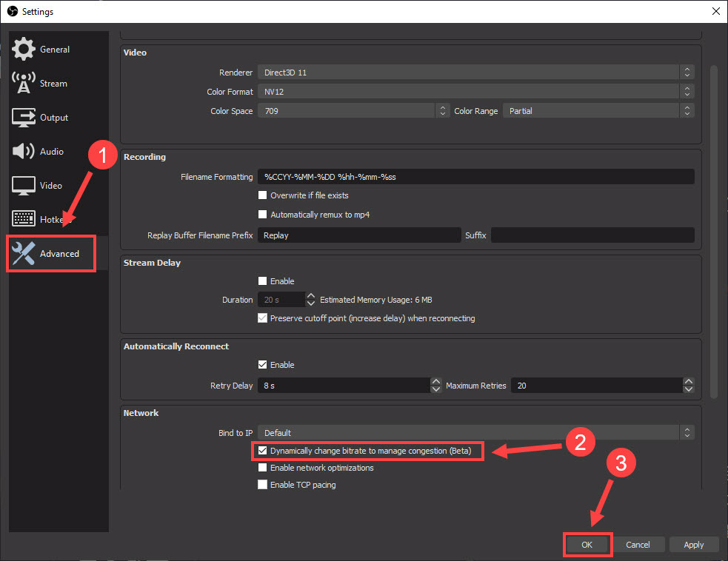The image size is (728, 561).
Task: Click the Apply button
Action: click(x=694, y=544)
